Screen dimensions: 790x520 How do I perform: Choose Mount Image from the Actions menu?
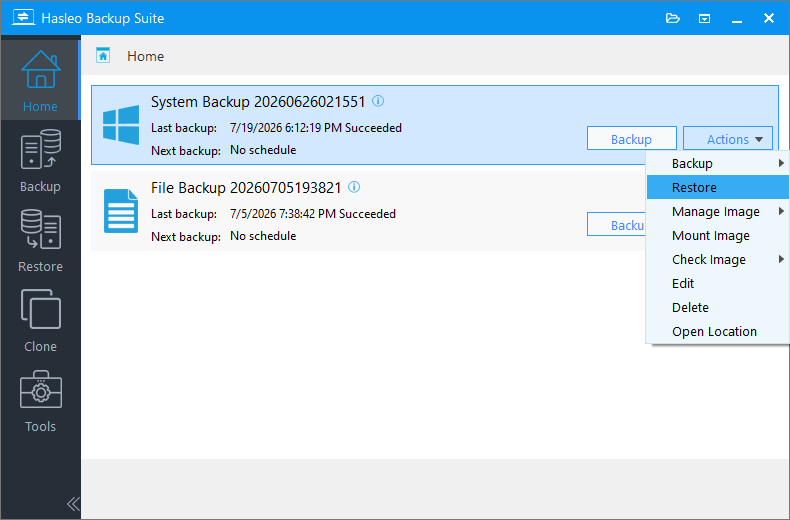pyautogui.click(x=717, y=235)
